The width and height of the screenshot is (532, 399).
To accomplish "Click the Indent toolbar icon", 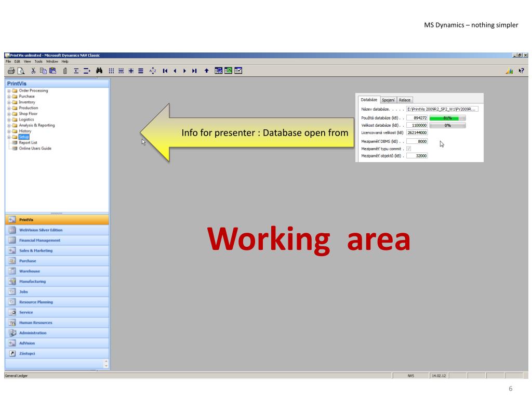I will pyautogui.click(x=87, y=71).
